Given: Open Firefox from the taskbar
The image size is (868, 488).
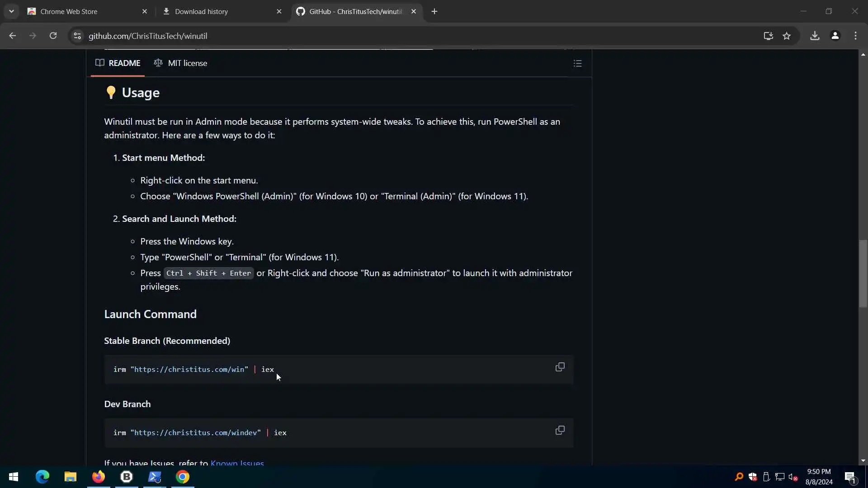Looking at the screenshot, I should [98, 477].
